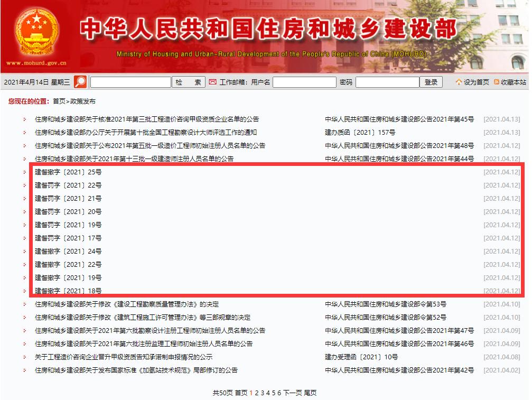Open 政策发布 in the breadcrumb
The width and height of the screenshot is (532, 400).
point(83,101)
